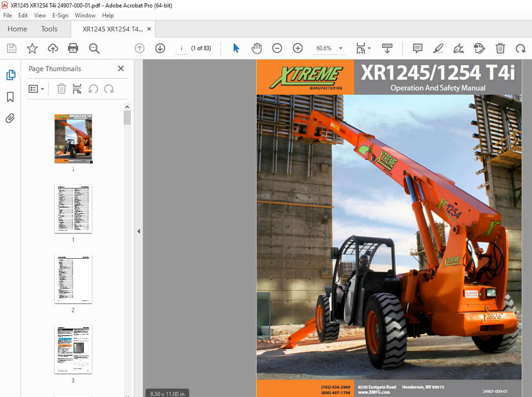Select page 1 thumbnail
Viewport: 532px width, 397px height.
click(x=73, y=209)
